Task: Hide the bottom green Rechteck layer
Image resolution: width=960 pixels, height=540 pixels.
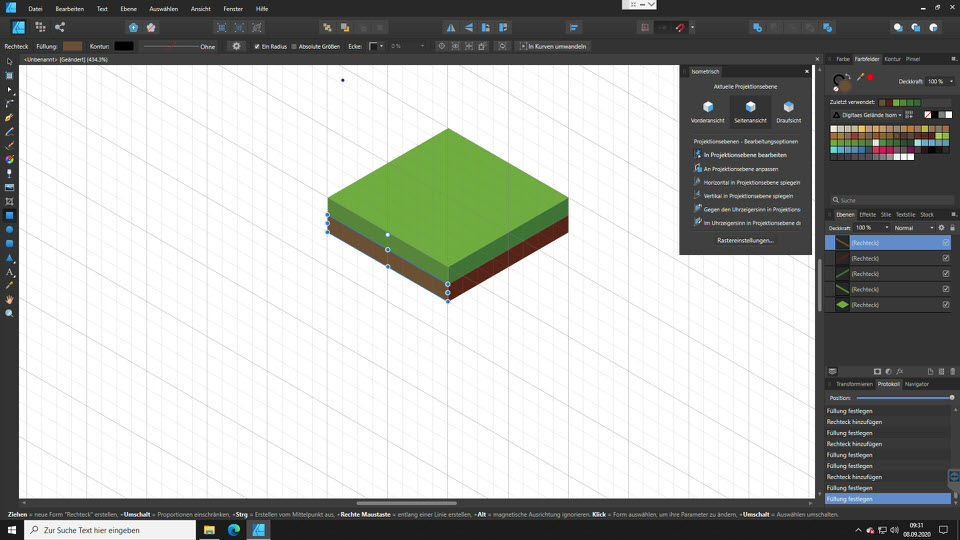Action: click(x=946, y=304)
